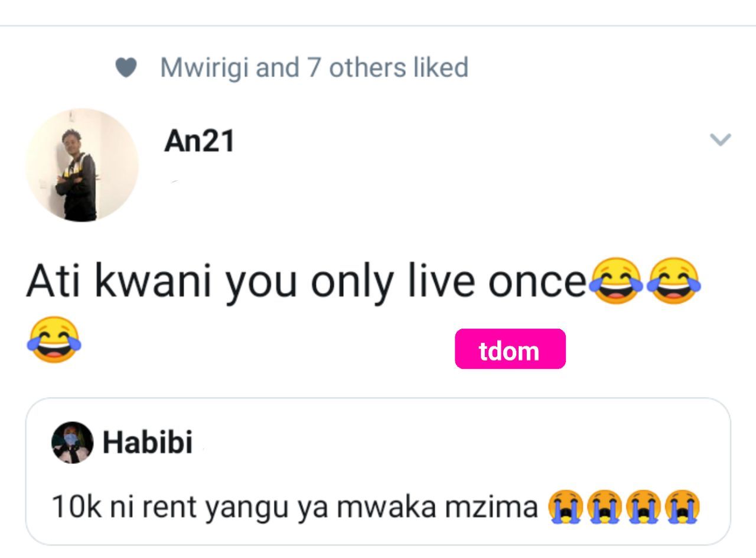Click the second crying emoji in Habibi's tweet
This screenshot has width=756, height=558.
point(604,507)
